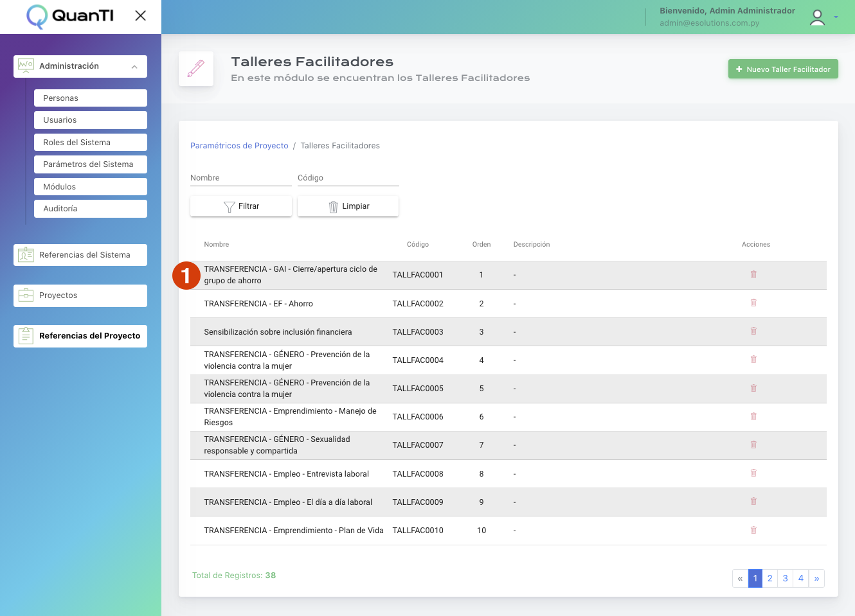Click the code cell TALLFAC0006

(418, 417)
